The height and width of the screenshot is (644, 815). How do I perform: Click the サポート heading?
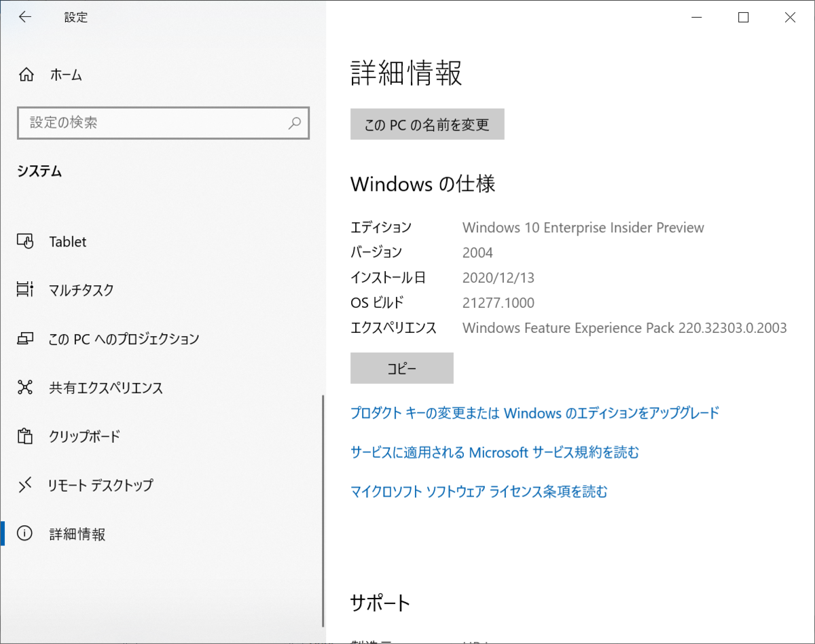coord(380,603)
